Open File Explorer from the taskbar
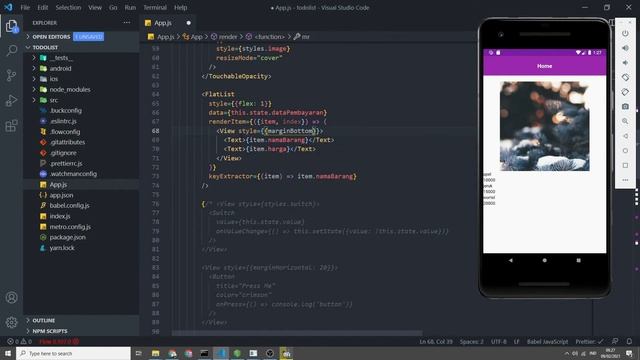 click(156, 353)
